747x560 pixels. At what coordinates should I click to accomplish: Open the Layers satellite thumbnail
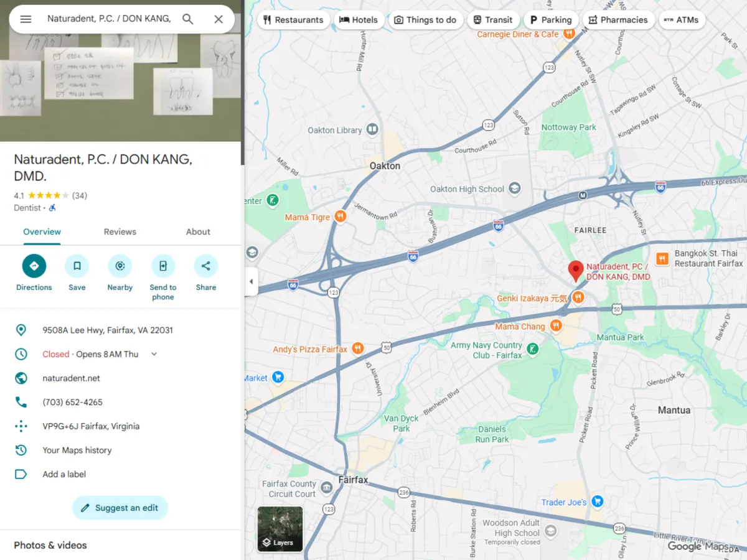[x=280, y=529]
